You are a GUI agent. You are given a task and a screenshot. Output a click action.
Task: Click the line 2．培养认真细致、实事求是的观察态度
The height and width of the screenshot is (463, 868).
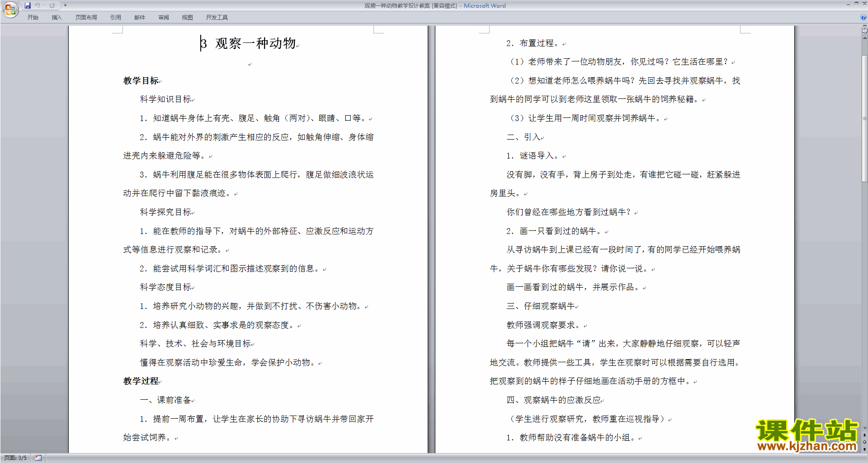coord(217,325)
